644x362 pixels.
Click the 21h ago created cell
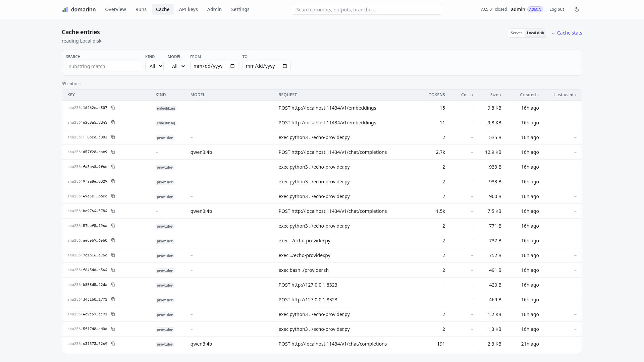(530, 344)
